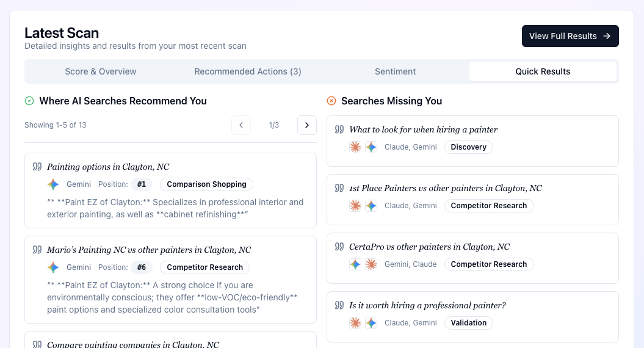Click Gemini icon on Painting options in Clayton card
Viewport: 644px width, 348px height.
(53, 184)
